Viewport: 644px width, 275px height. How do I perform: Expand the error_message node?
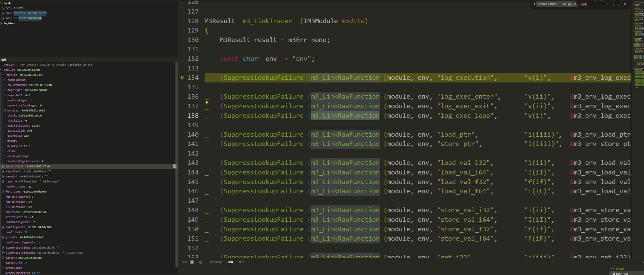(5, 156)
